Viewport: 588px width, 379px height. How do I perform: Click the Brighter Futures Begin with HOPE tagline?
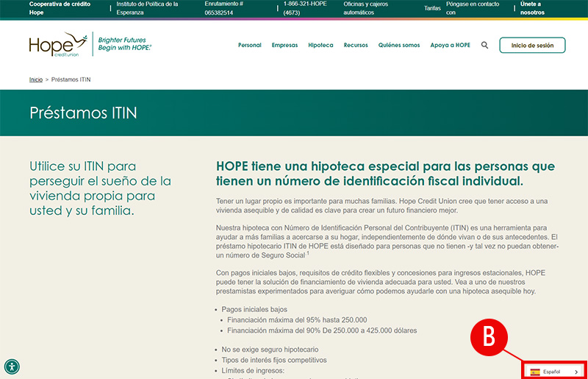[x=124, y=44]
